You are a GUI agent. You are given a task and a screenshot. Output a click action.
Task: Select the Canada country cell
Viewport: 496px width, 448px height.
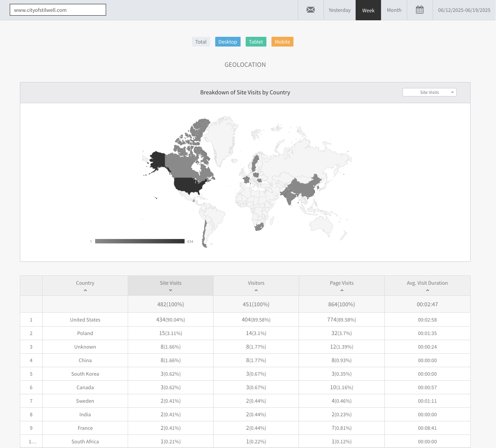[85, 387]
